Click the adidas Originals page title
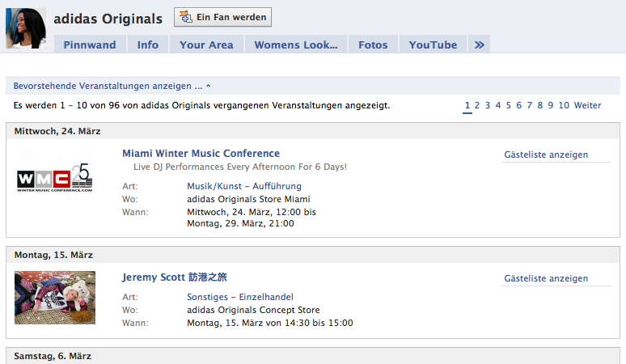Image resolution: width=626 pixels, height=364 pixels. click(x=108, y=19)
